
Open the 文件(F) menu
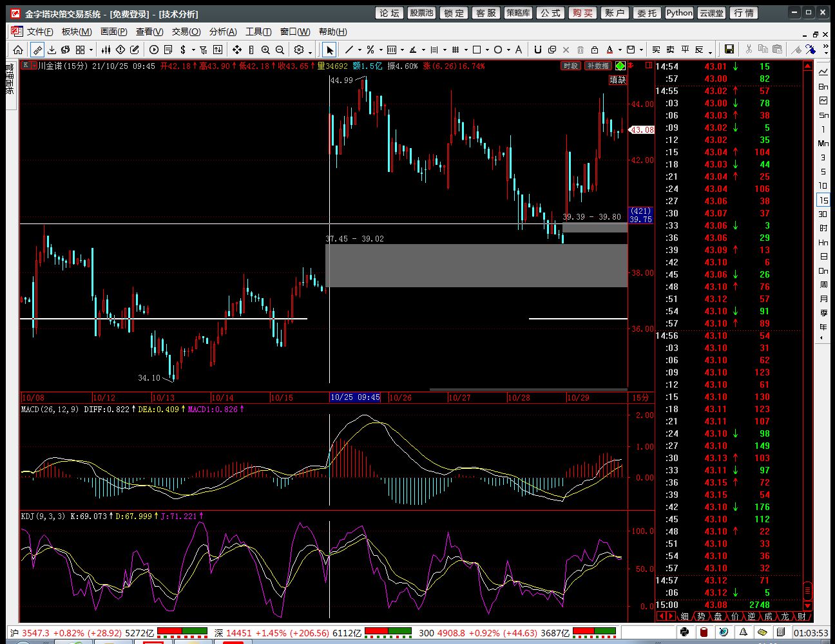(x=39, y=32)
